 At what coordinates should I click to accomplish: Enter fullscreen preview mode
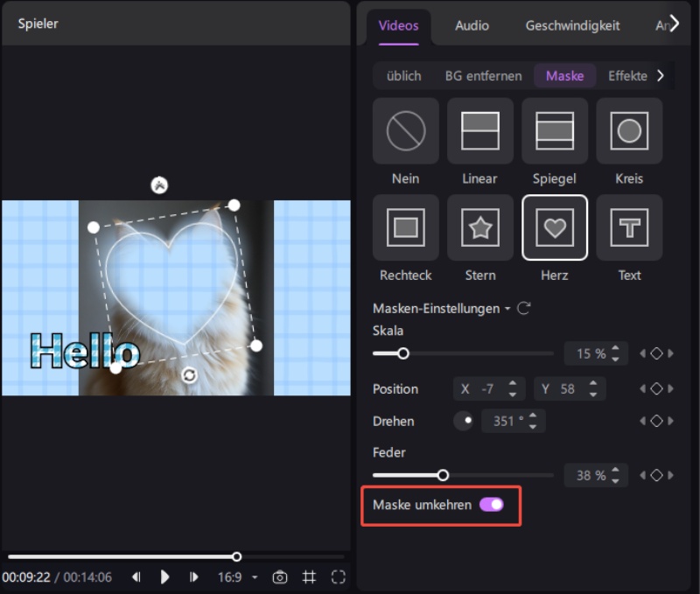[339, 577]
